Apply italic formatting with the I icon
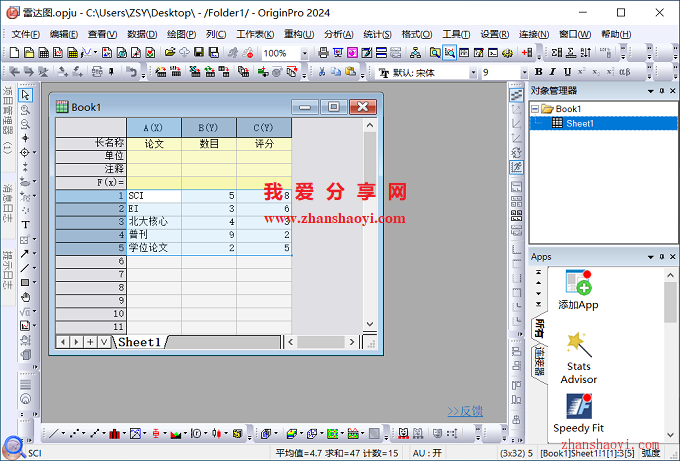Screen dimensions: 680x461 tap(552, 72)
